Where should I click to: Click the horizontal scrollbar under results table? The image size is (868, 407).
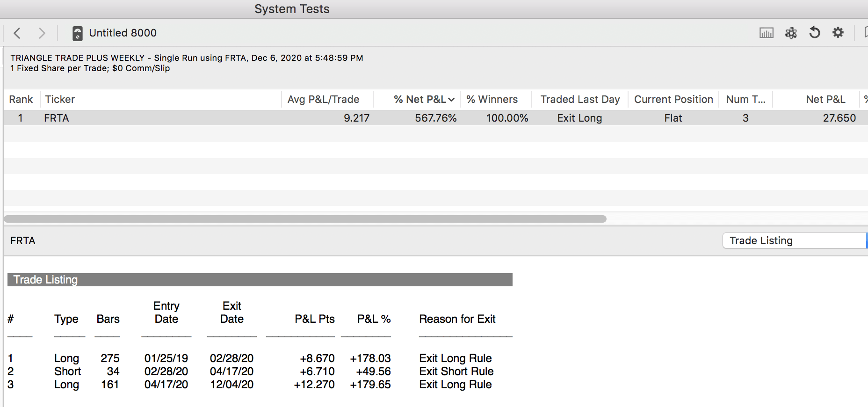point(305,219)
